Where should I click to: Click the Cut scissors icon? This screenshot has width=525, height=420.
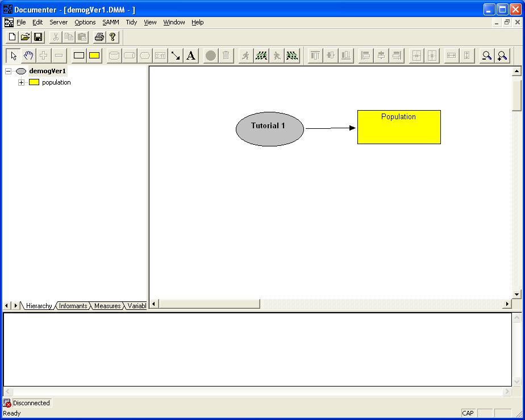[x=56, y=37]
